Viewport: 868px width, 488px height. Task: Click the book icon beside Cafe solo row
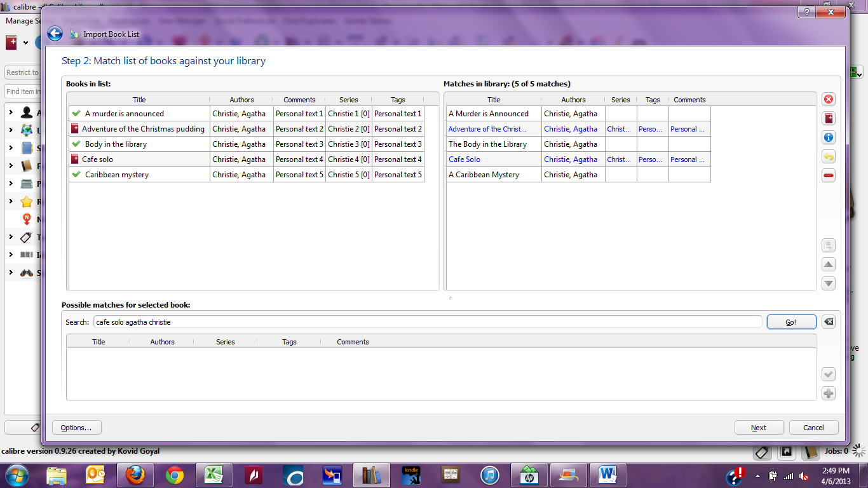pyautogui.click(x=75, y=159)
